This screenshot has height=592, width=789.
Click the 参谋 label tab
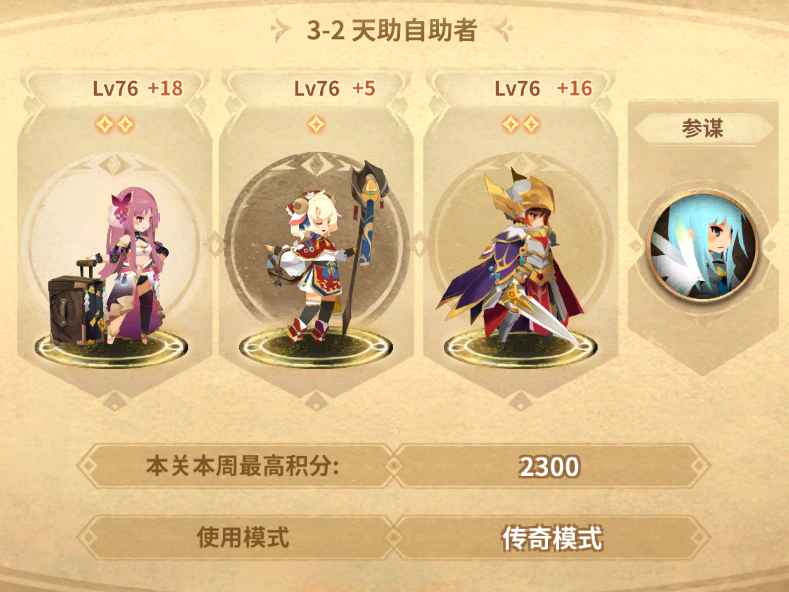(702, 128)
